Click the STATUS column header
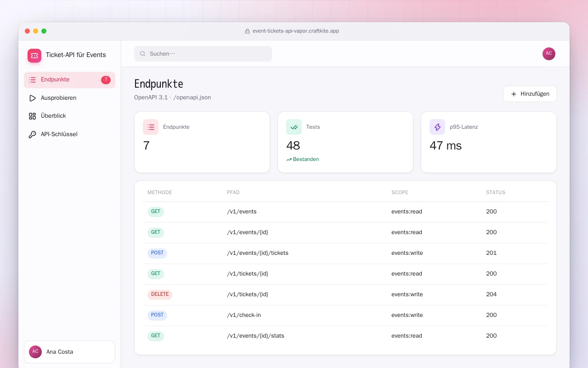This screenshot has height=368, width=588. coord(496,193)
